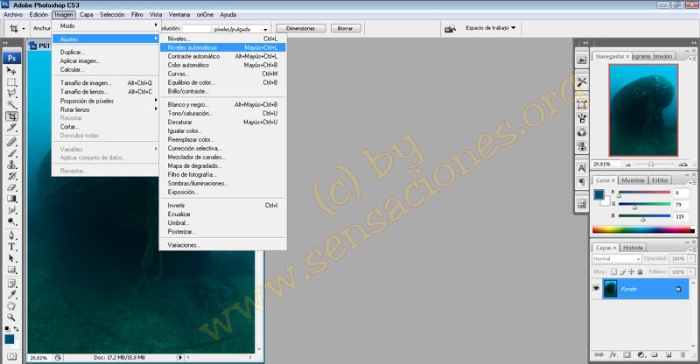Select the Magic Wand tool
The width and height of the screenshot is (700, 364).
pyautogui.click(x=12, y=105)
